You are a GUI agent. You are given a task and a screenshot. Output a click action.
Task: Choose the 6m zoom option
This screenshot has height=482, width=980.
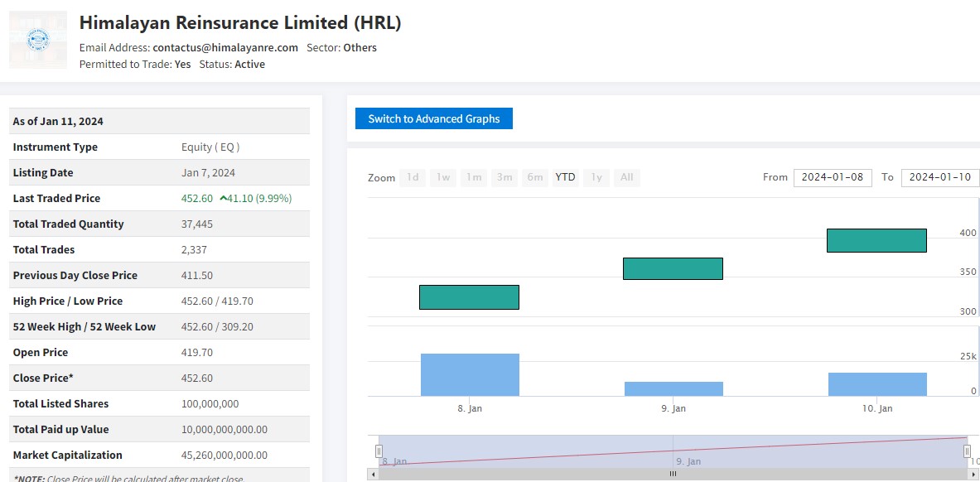535,177
